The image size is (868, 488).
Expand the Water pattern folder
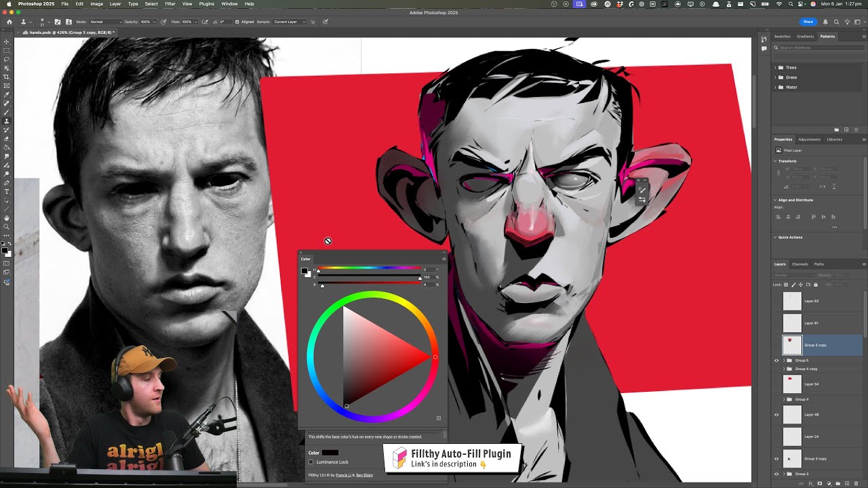click(x=775, y=87)
